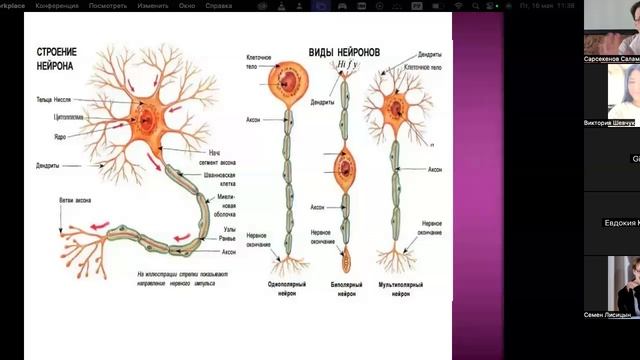This screenshot has width=640, height=360.
Task: Open the Конференция menu
Action: pos(57,6)
